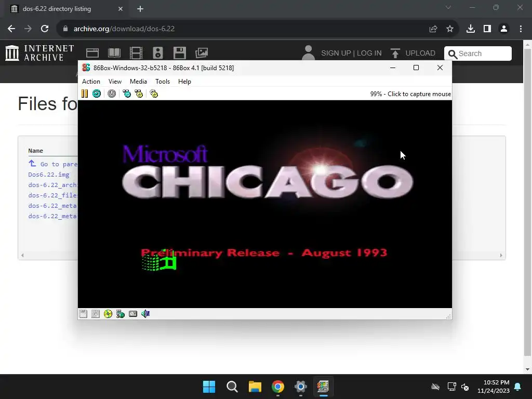The height and width of the screenshot is (399, 532).
Task: Open taskbar clock showing 10:52 PM
Action: (x=494, y=387)
